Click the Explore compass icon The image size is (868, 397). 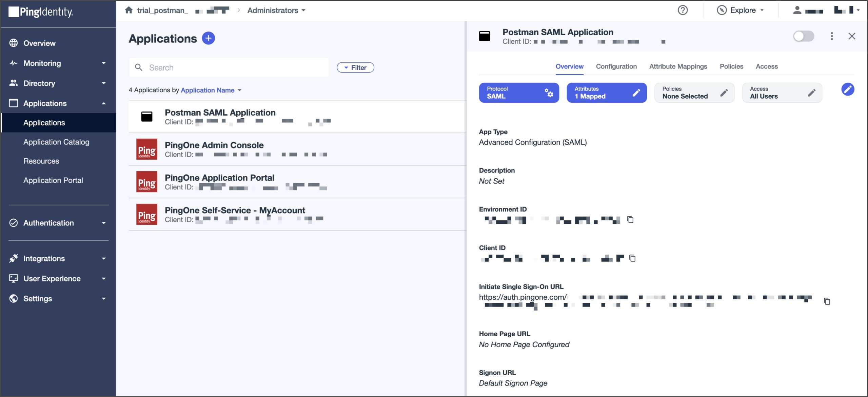click(x=722, y=10)
